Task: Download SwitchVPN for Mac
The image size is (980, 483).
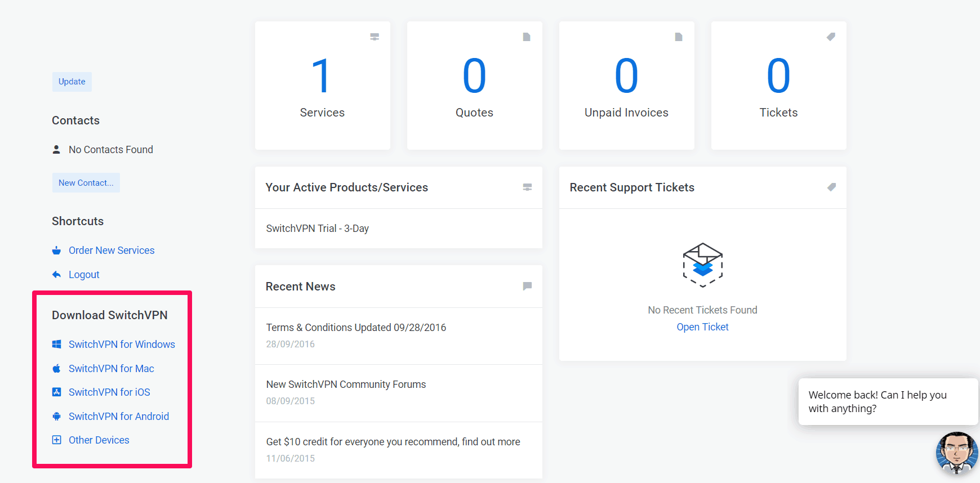Action: coord(112,368)
